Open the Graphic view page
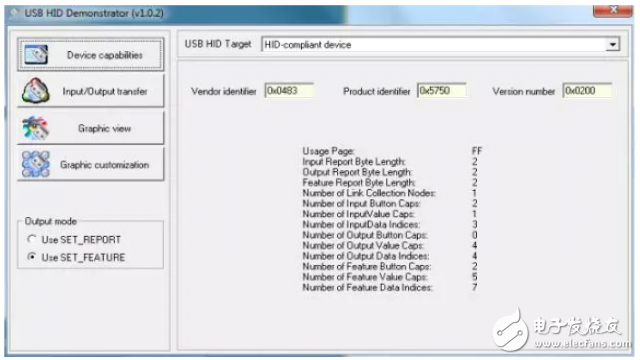The image size is (640, 360). [91, 128]
